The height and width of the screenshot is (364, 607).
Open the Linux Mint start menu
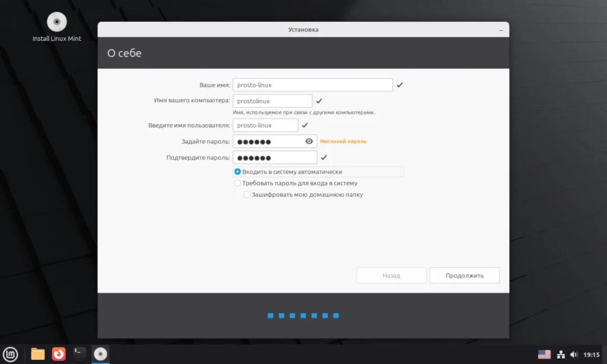coord(11,355)
